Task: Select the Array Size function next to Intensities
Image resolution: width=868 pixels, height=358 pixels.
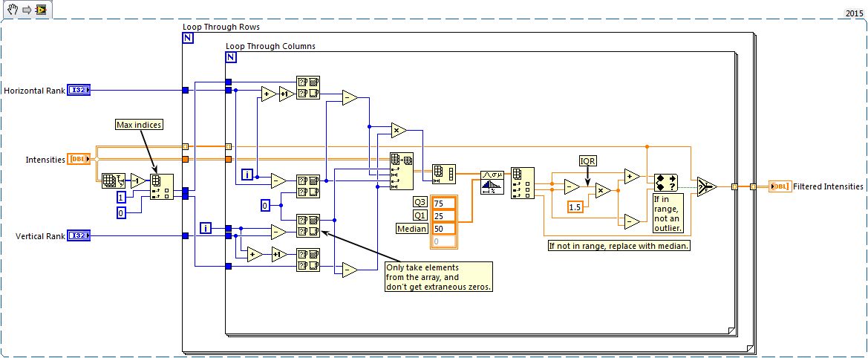Action: 113,180
